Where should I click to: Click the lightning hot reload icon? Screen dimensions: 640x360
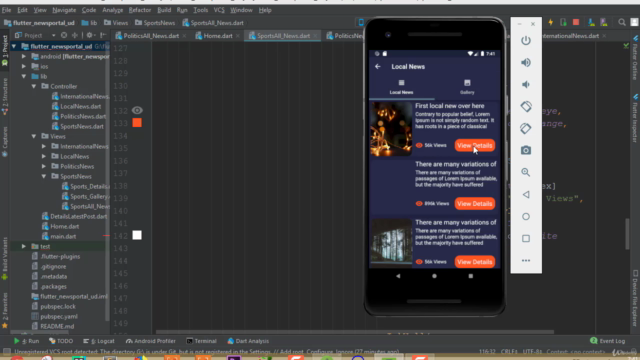pos(551,22)
